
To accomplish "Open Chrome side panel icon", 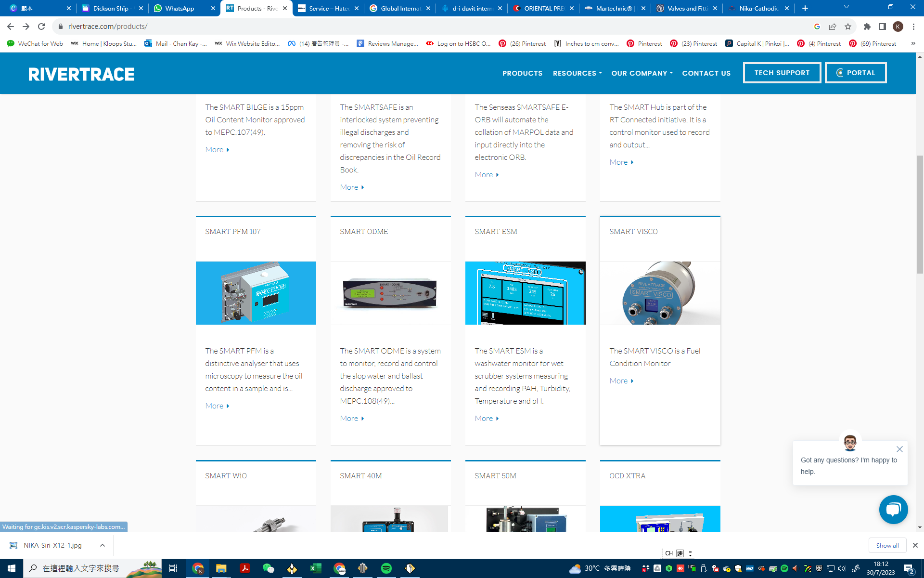I will (882, 26).
